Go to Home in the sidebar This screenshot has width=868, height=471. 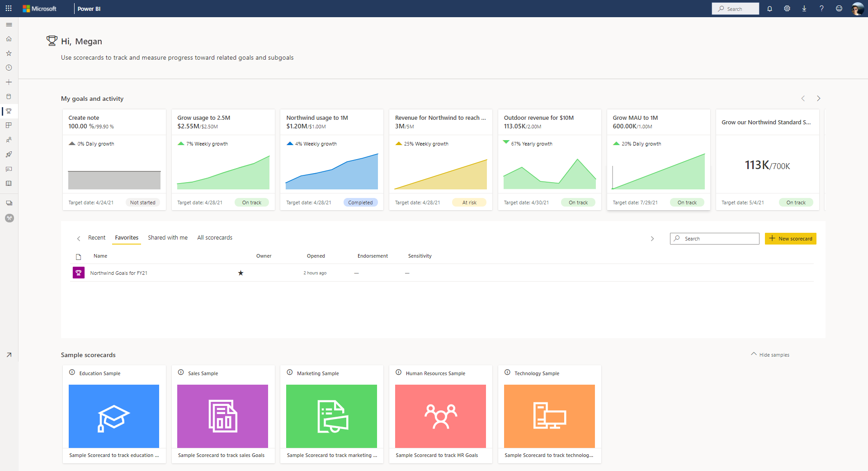point(9,39)
